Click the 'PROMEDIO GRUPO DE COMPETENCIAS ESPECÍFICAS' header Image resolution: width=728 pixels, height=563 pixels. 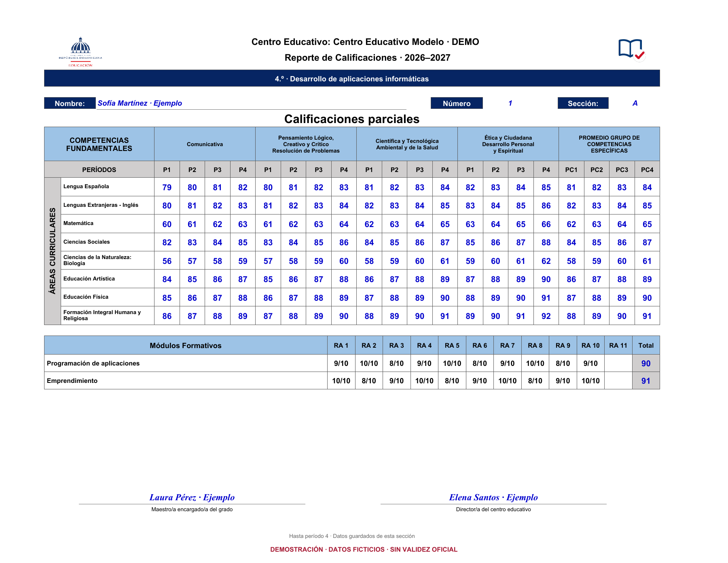click(609, 144)
